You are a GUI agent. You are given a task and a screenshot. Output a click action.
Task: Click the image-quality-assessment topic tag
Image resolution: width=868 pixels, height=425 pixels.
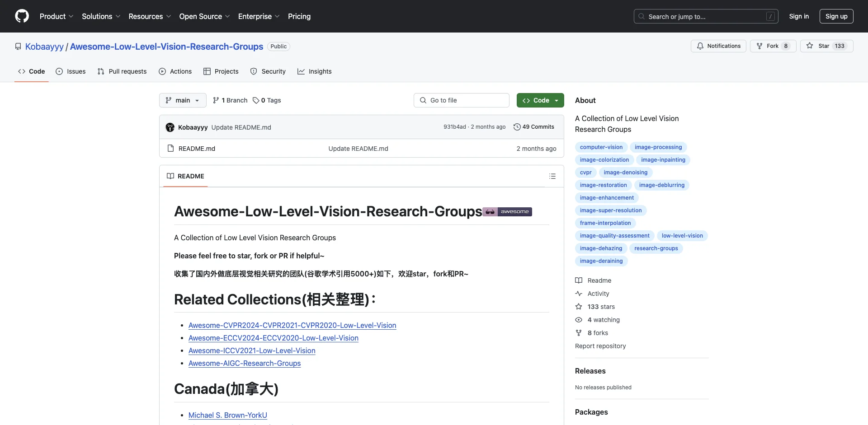coord(615,236)
